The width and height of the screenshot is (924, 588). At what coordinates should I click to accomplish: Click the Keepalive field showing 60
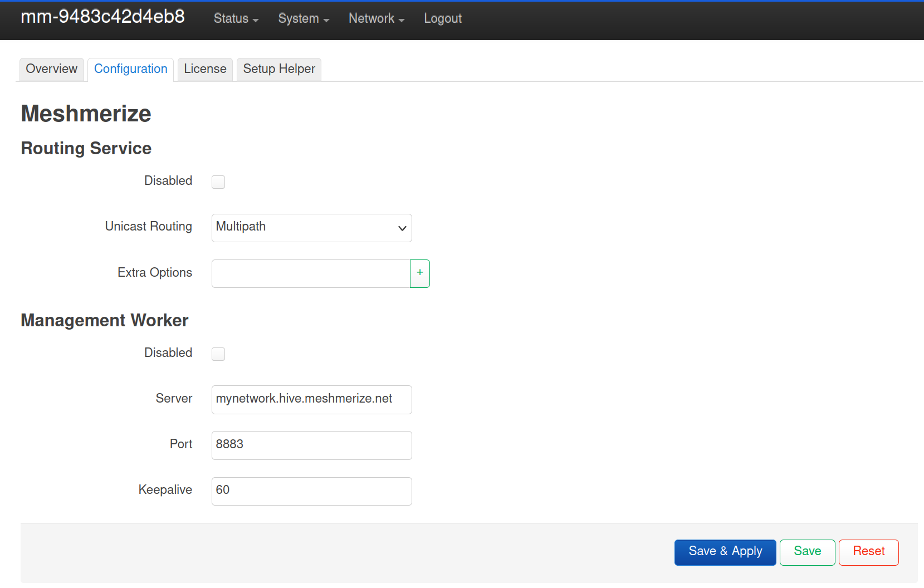coord(312,491)
